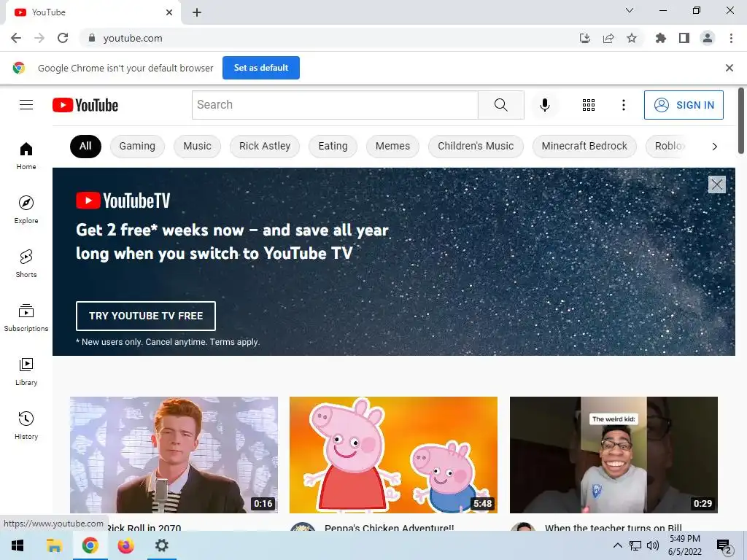Open Chrome three-dot menu
Viewport: 747px width, 560px height.
[x=731, y=38]
